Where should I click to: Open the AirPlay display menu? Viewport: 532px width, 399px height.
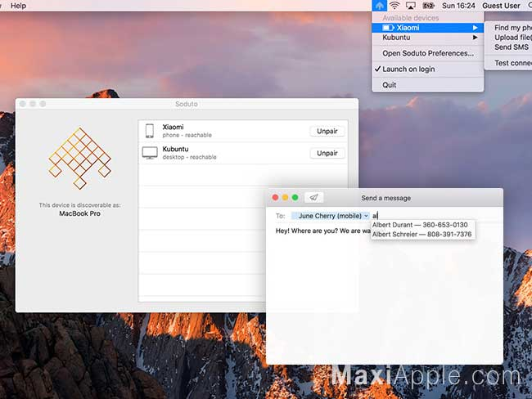point(411,6)
